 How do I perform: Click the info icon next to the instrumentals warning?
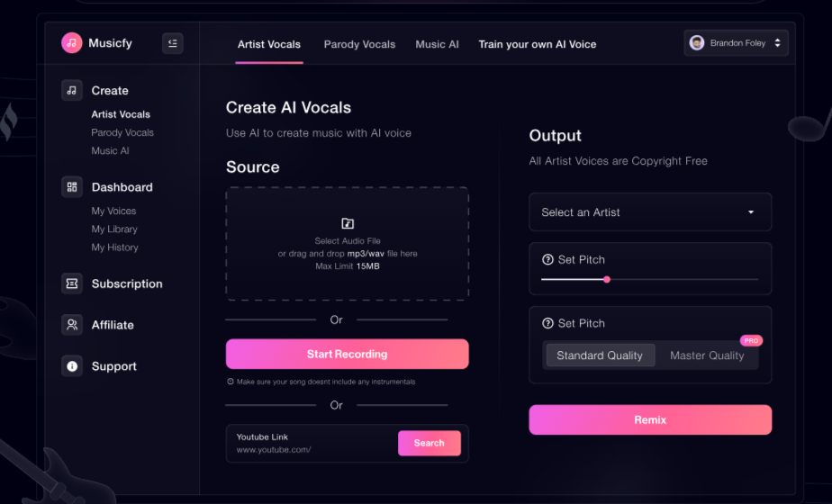231,382
